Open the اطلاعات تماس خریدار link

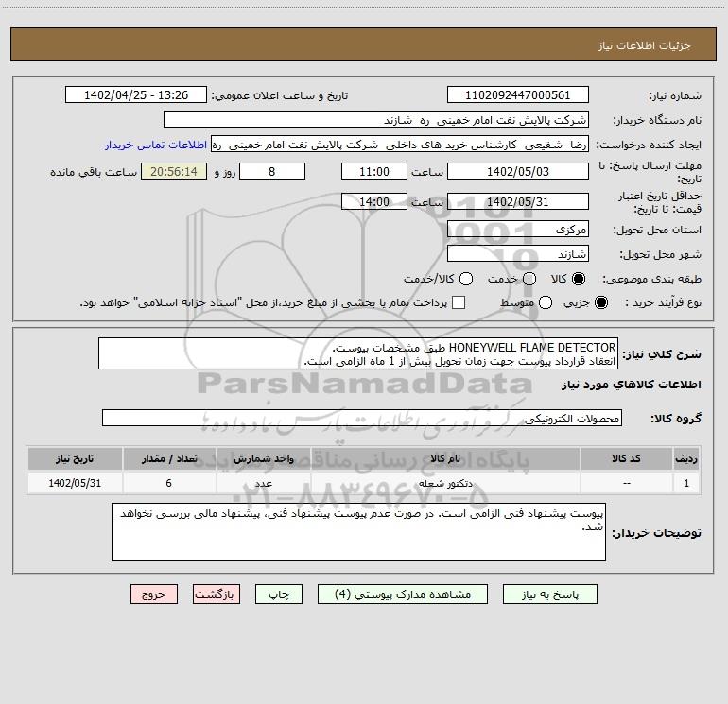[x=156, y=145]
